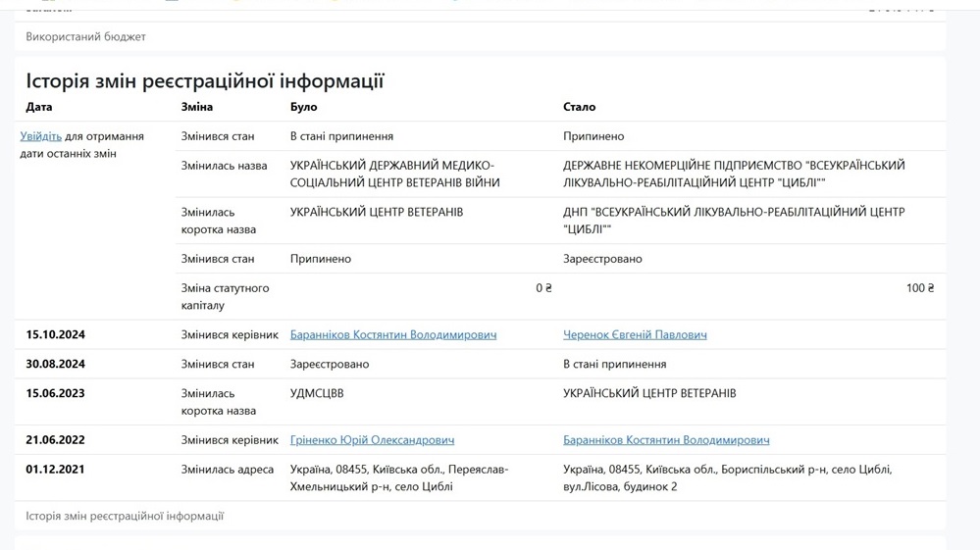Open 'Черенок Євгеній Павлович' link
Viewport: 980px width, 550px height.
(635, 334)
